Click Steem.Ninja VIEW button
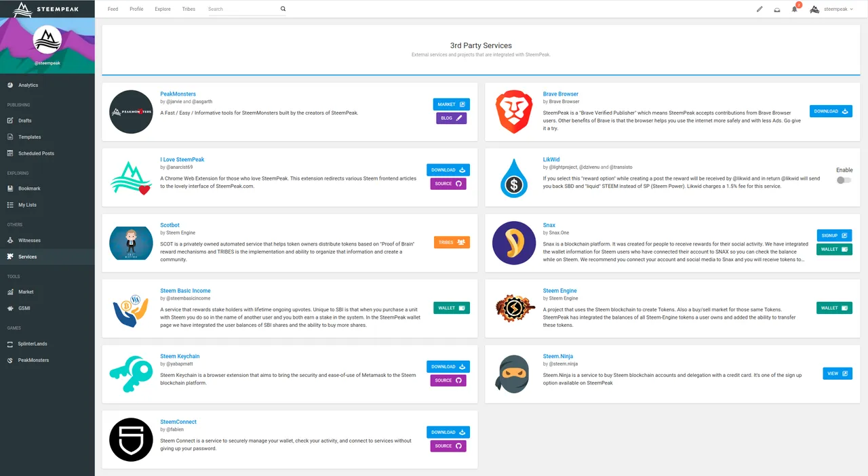 (837, 374)
